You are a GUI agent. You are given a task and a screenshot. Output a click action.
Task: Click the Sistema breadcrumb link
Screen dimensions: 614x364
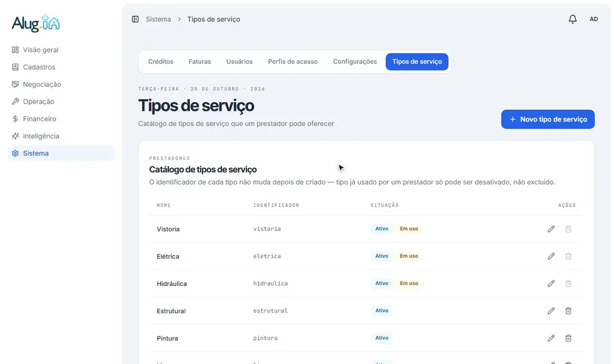(158, 19)
